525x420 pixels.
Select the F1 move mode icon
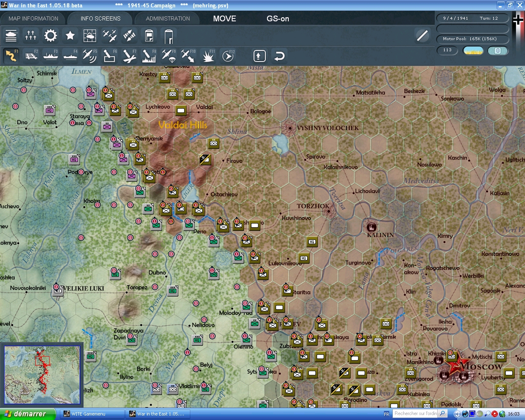tap(11, 56)
